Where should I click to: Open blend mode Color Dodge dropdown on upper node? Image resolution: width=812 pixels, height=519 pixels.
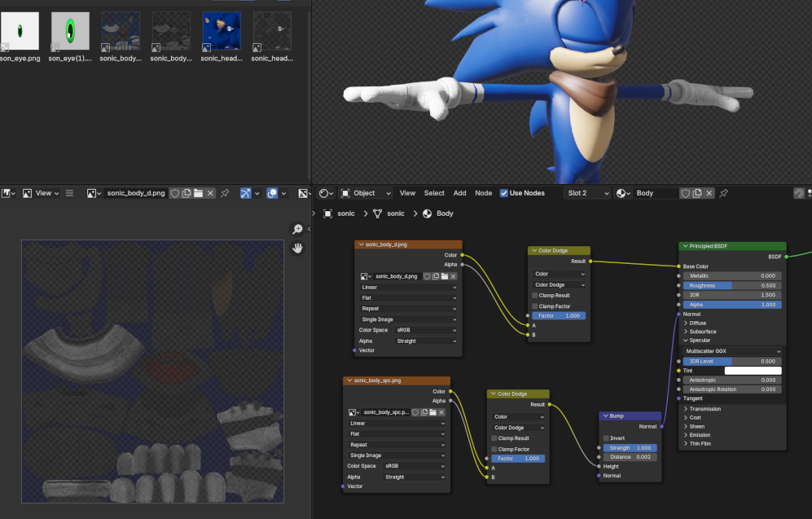(x=560, y=285)
